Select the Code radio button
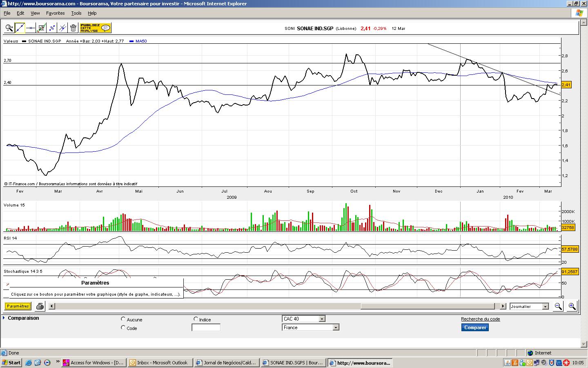Image resolution: width=588 pixels, height=368 pixels. pyautogui.click(x=123, y=328)
